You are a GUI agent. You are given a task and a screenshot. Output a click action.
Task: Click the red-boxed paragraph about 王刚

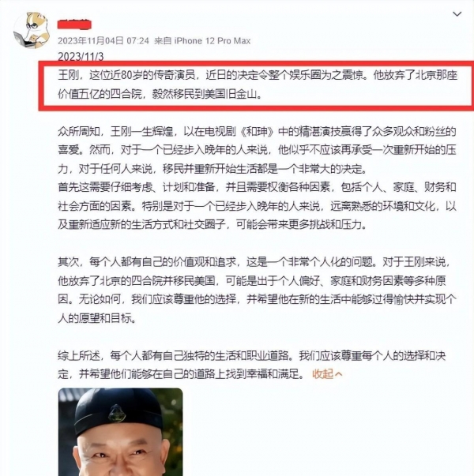(x=258, y=84)
